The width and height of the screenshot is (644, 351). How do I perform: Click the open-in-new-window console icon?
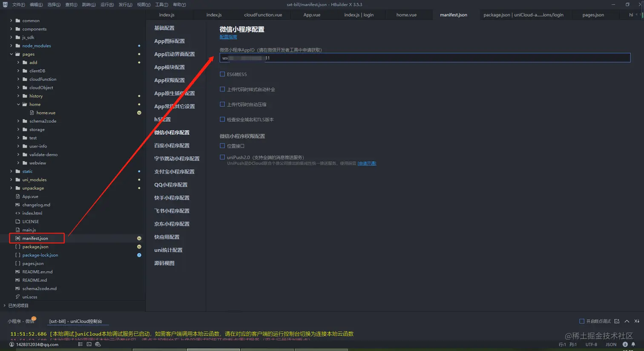(617, 321)
